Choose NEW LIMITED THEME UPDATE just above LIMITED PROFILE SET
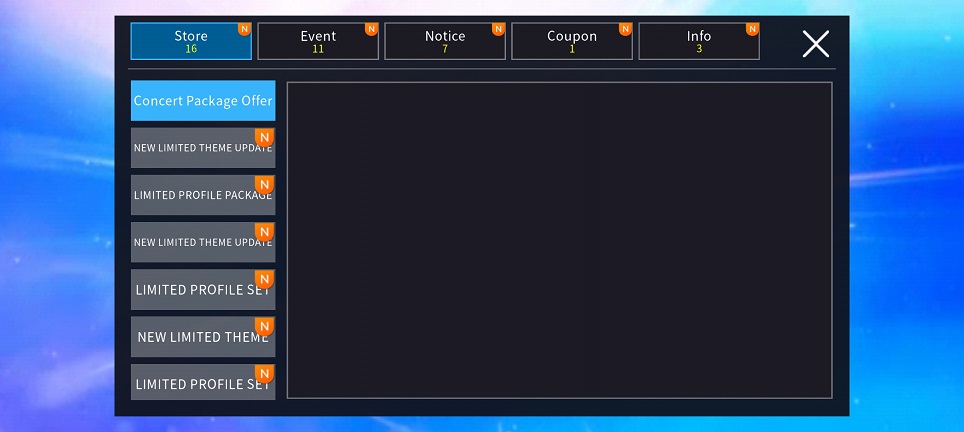The image size is (964, 432). pyautogui.click(x=203, y=243)
